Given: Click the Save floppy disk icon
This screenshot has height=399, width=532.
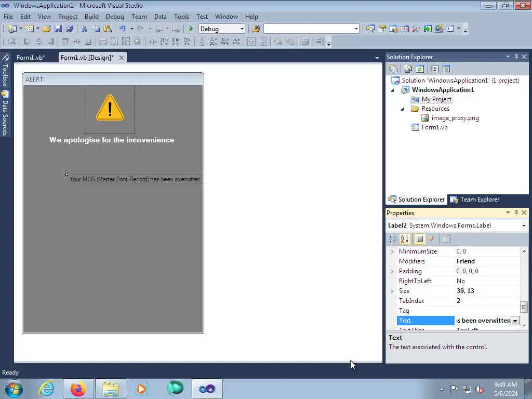Looking at the screenshot, I should click(58, 29).
